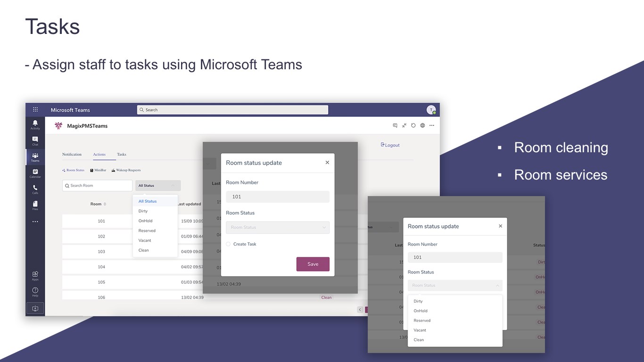644x362 pixels.
Task: Open Activity in the Teams sidebar
Action: tap(35, 124)
